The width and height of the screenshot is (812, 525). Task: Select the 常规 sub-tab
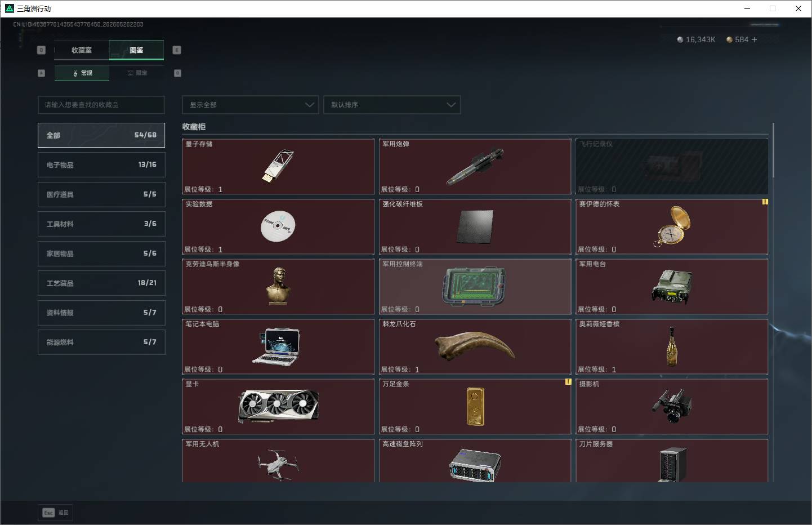(82, 73)
